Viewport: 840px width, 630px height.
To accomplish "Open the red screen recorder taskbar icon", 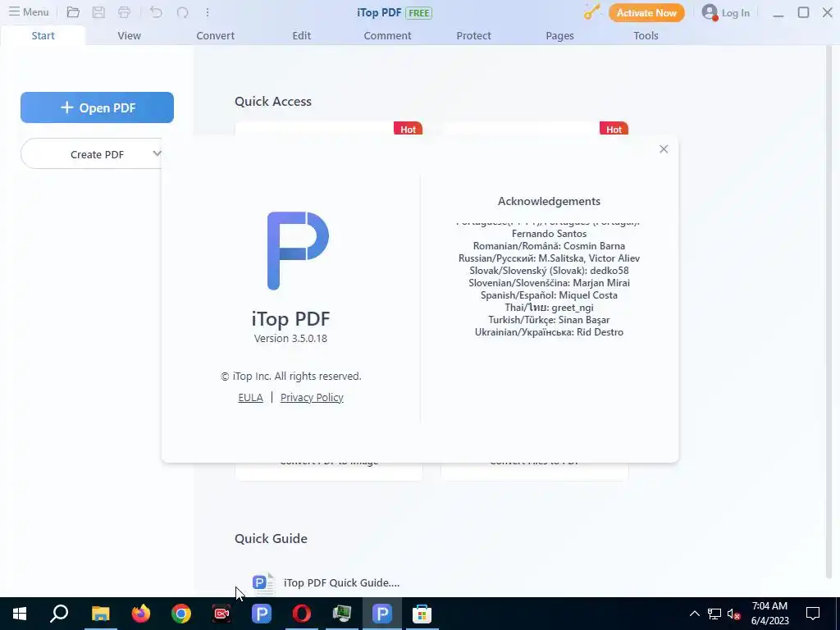I will click(221, 614).
